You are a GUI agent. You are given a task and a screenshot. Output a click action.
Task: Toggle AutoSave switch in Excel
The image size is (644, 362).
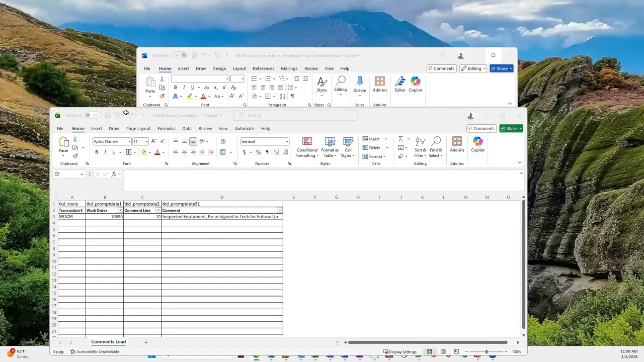(92, 115)
